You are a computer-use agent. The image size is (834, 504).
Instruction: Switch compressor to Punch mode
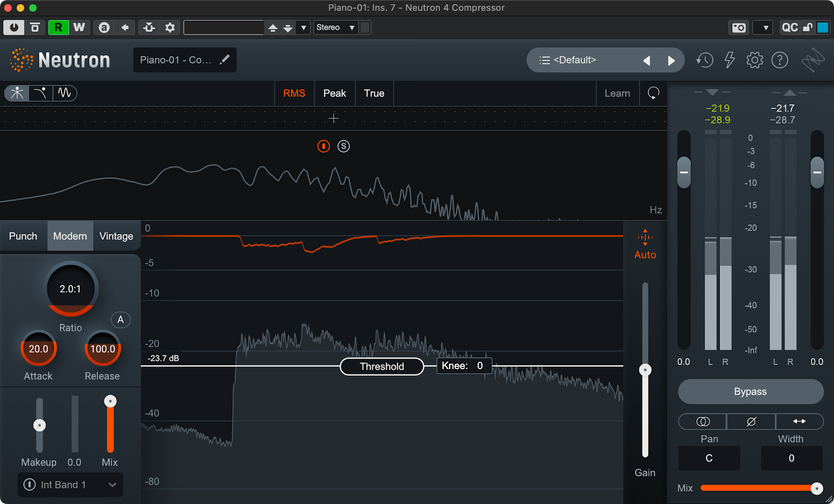23,236
